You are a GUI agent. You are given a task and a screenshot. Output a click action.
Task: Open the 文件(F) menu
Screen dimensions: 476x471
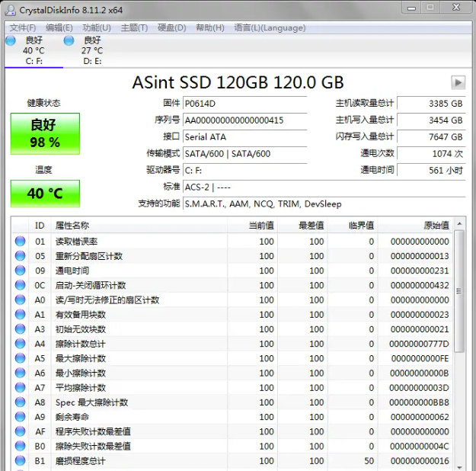(22, 28)
